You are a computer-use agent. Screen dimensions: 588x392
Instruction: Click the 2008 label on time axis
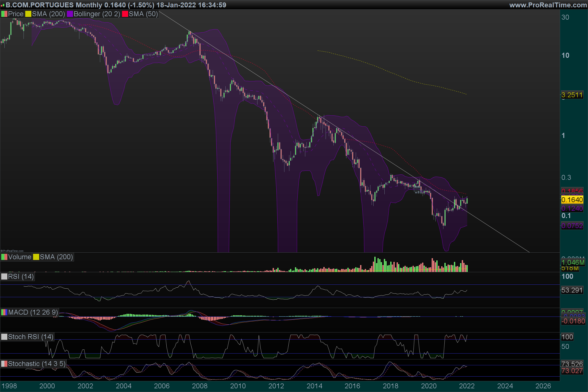pos(199,386)
